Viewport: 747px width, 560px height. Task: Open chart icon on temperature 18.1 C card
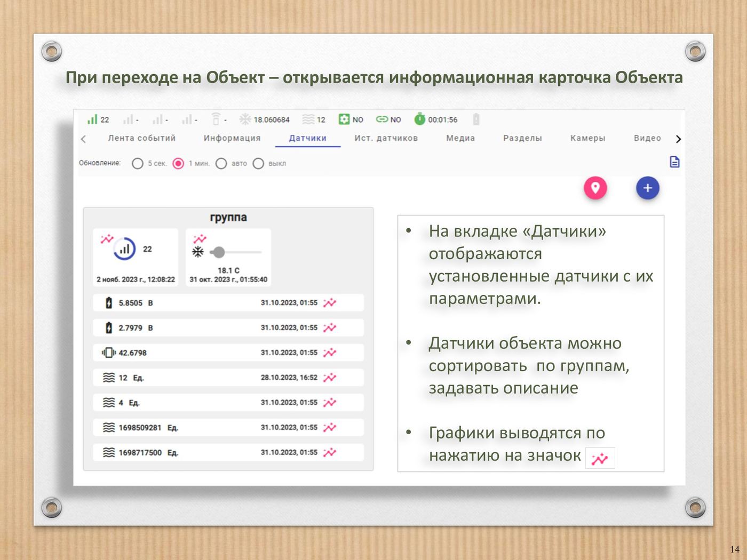(x=200, y=238)
